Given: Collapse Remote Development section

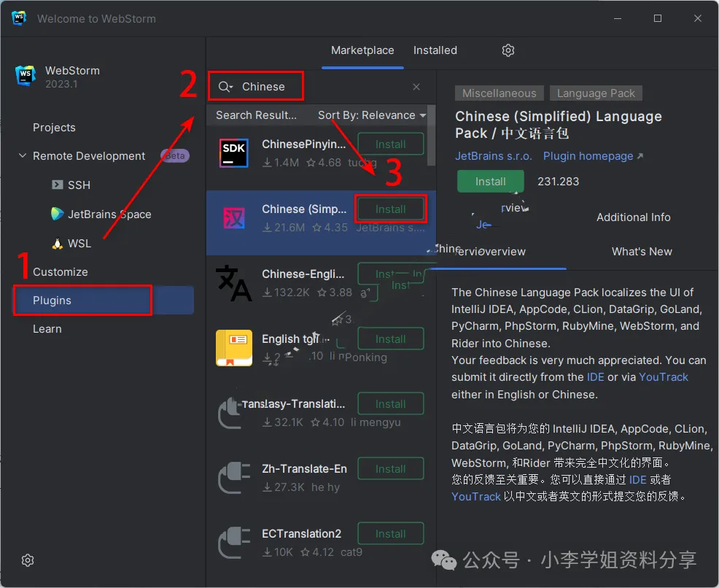Looking at the screenshot, I should tap(22, 156).
